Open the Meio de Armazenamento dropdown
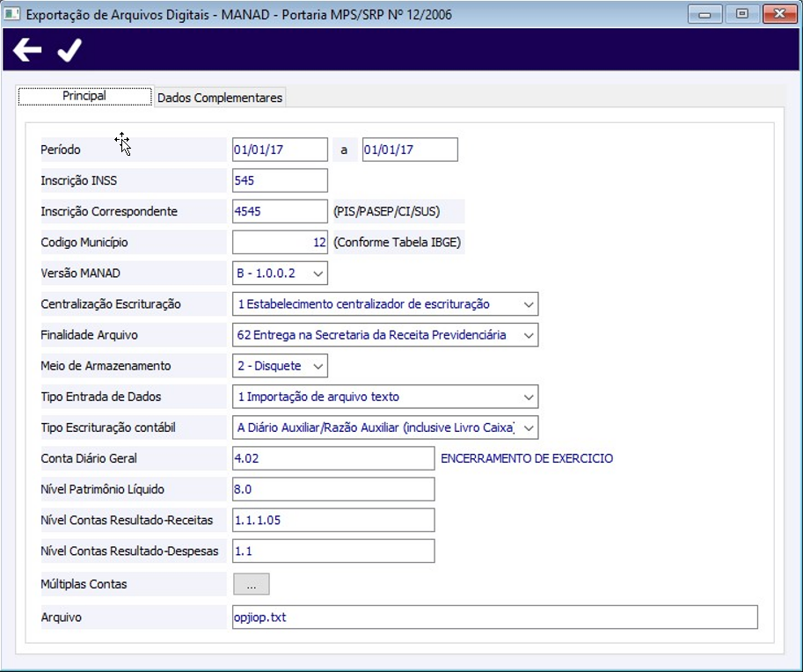The height and width of the screenshot is (672, 803). pos(280,366)
